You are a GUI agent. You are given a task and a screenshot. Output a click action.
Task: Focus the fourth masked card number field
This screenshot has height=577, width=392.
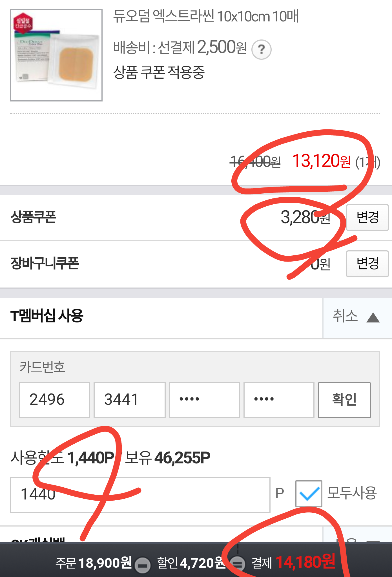[279, 400]
